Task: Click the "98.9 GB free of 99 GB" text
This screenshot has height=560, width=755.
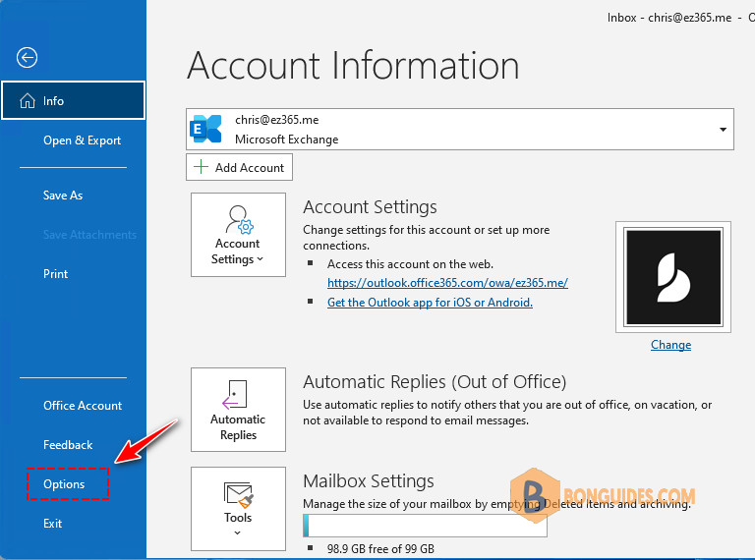Action: point(380,549)
